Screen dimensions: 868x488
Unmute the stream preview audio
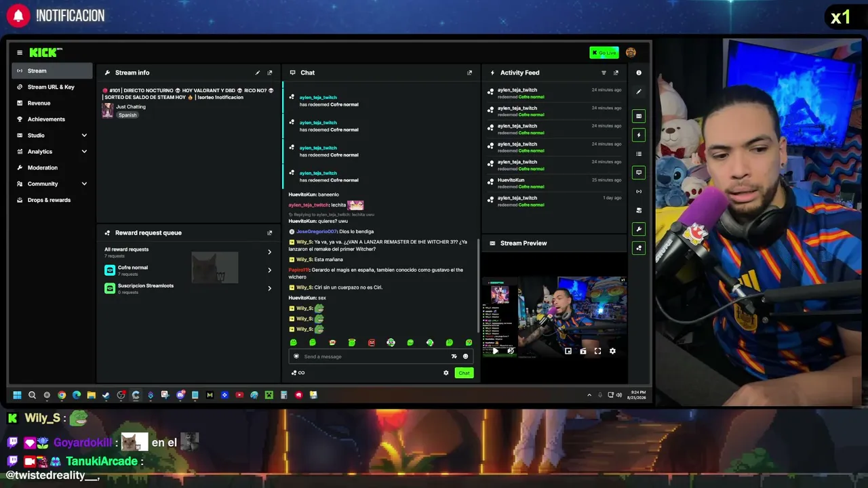[511, 351]
